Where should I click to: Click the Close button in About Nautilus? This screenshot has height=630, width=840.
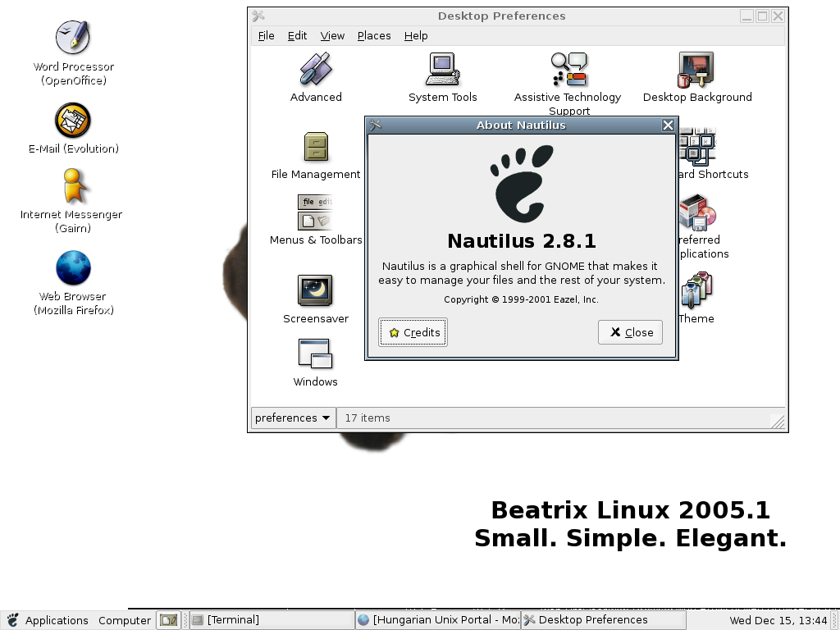point(630,332)
